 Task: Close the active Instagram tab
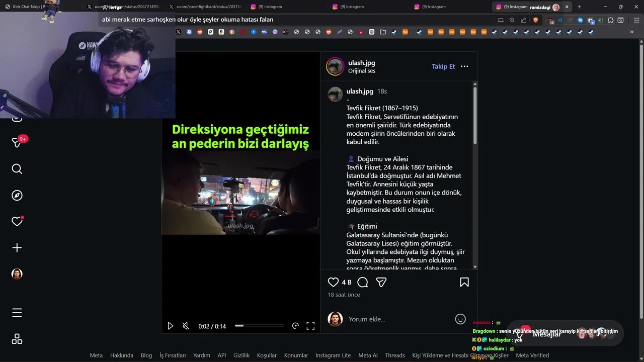[x=567, y=7]
